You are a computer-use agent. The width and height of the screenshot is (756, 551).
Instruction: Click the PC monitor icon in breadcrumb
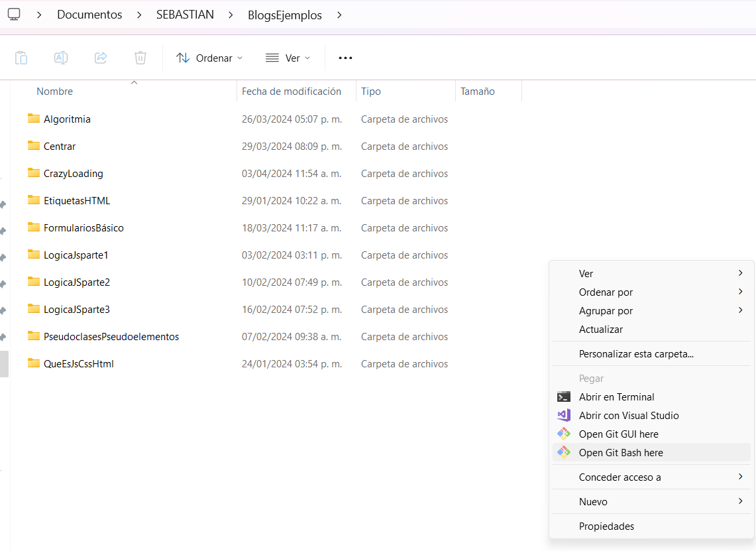coord(14,15)
